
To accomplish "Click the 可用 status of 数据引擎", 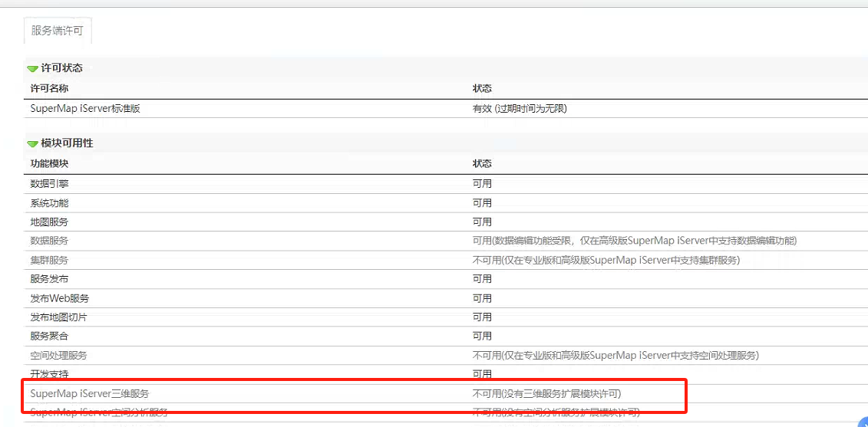I will [482, 184].
